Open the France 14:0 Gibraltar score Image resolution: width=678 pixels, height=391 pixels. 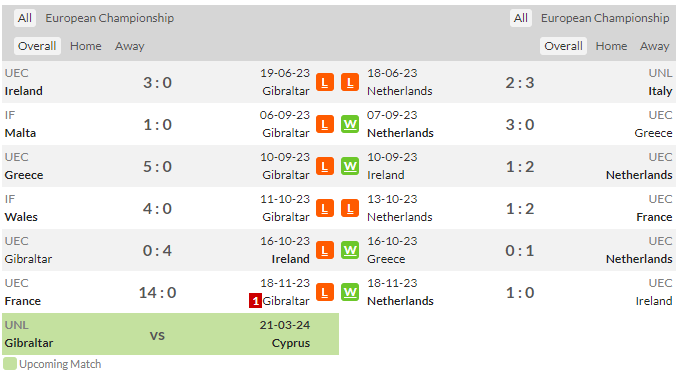click(157, 293)
